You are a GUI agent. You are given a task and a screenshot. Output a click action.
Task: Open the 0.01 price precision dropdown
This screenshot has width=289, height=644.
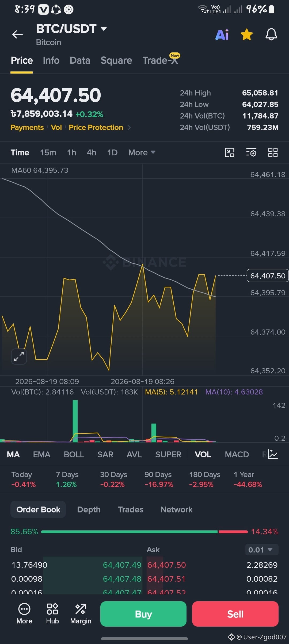coord(262,550)
